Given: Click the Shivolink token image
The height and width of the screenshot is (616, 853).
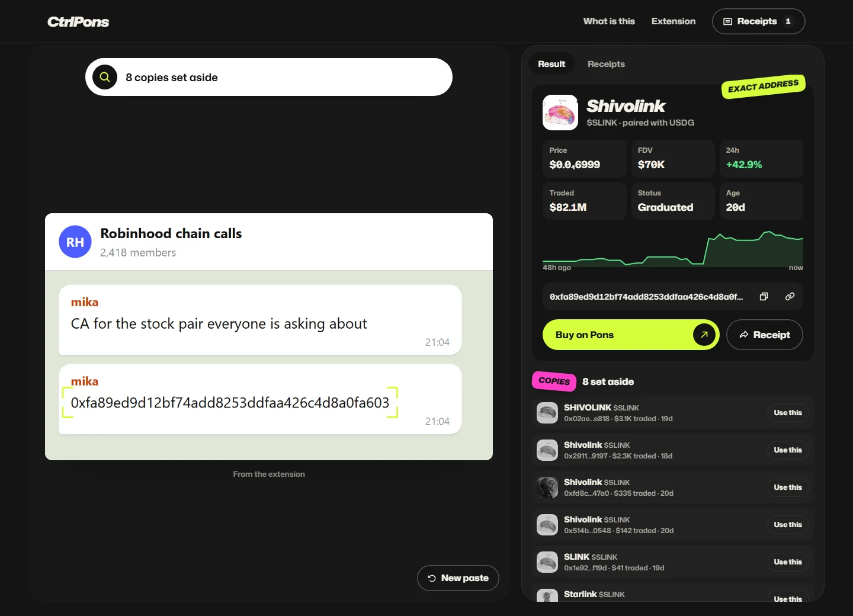Looking at the screenshot, I should (x=560, y=113).
